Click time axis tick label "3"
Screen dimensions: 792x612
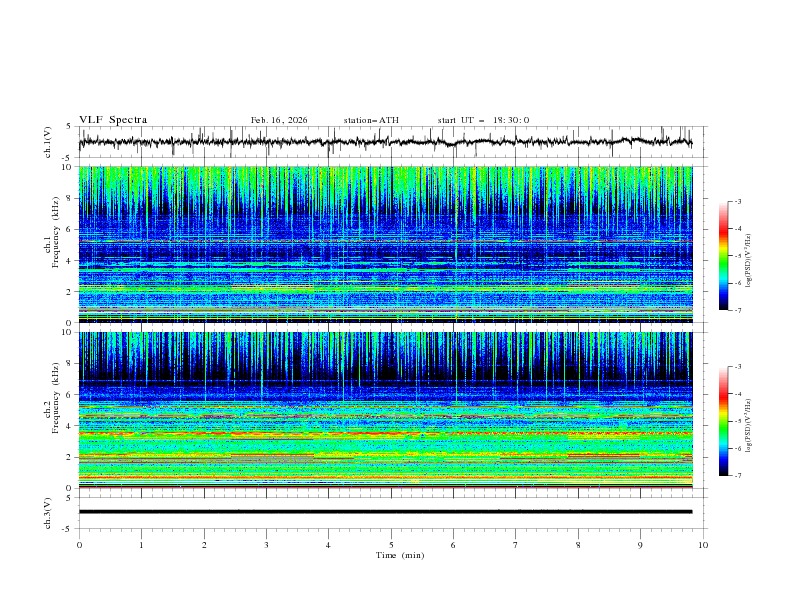(266, 545)
